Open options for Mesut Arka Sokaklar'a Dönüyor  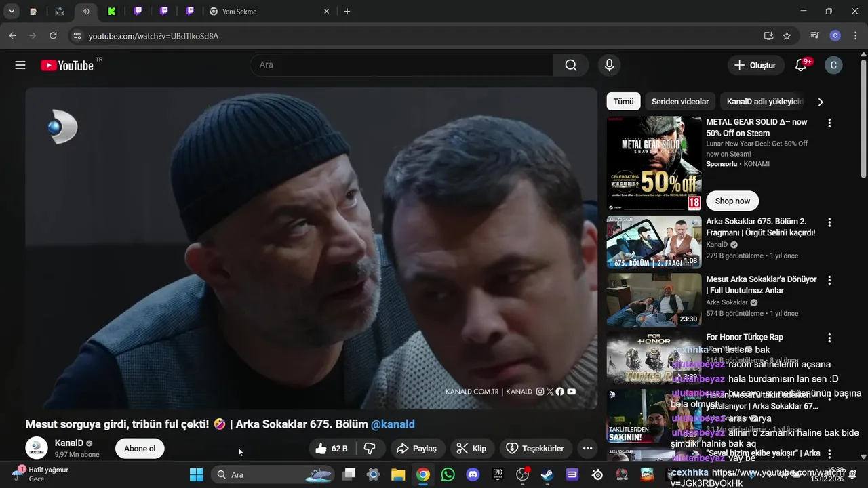(x=829, y=280)
